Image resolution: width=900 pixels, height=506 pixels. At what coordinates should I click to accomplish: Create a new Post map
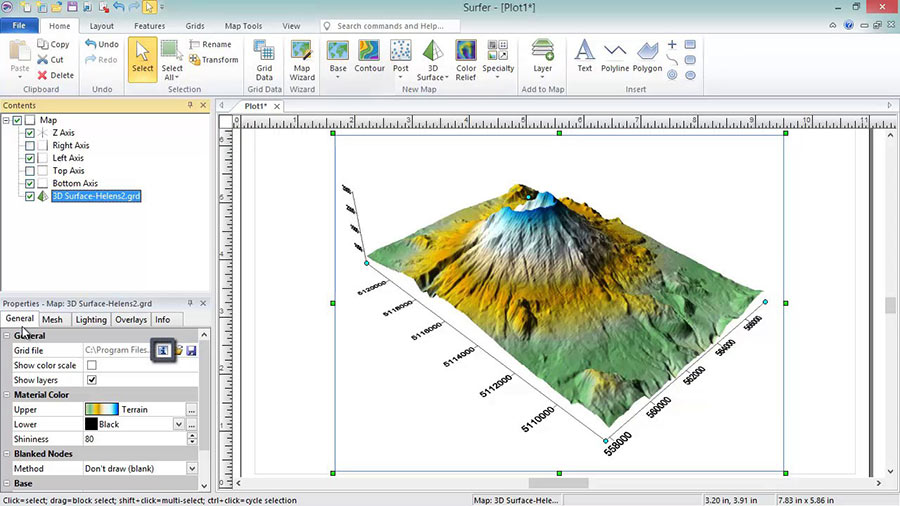[x=401, y=60]
